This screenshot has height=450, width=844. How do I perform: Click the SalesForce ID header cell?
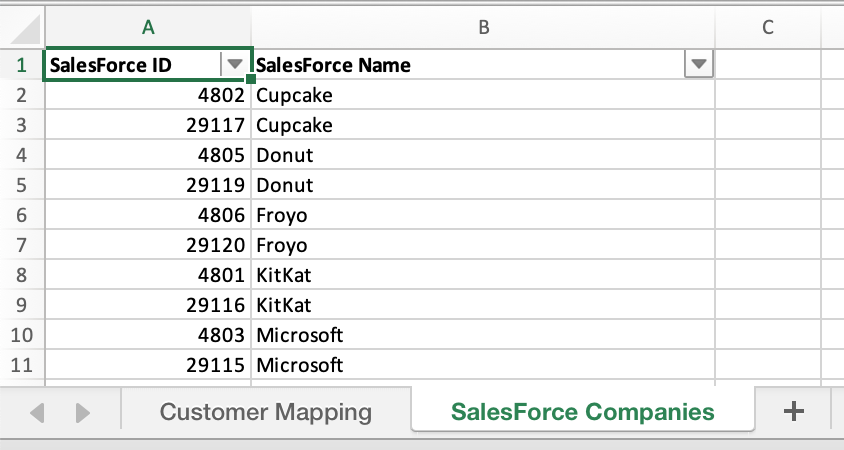[x=148, y=65]
